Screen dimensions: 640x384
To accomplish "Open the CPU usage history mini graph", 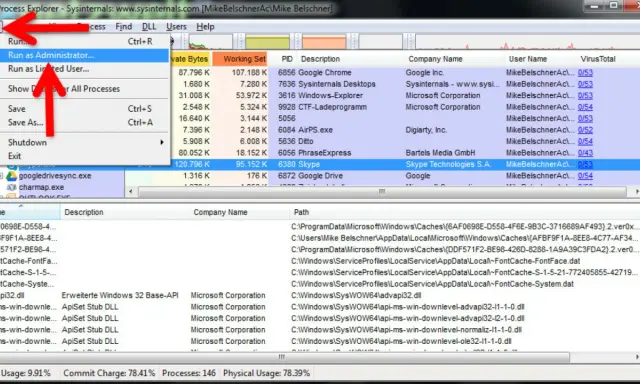I will point(210,42).
